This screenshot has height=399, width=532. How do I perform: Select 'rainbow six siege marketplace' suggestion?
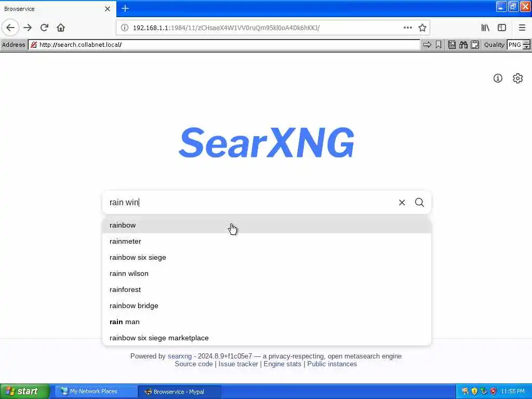pos(267,338)
